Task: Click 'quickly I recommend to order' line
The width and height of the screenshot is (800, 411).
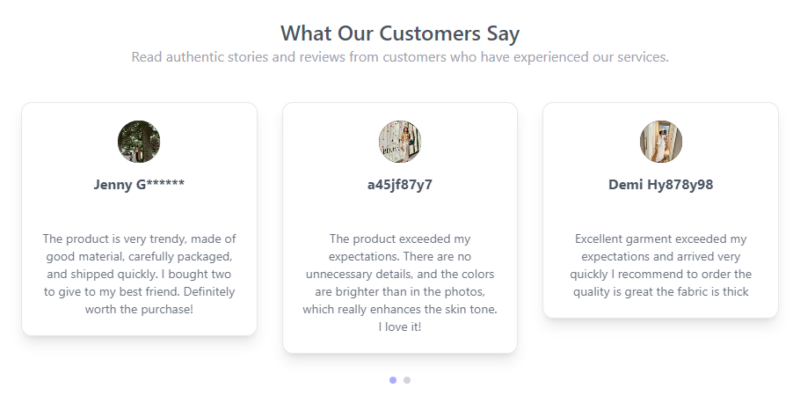Action: click(661, 274)
